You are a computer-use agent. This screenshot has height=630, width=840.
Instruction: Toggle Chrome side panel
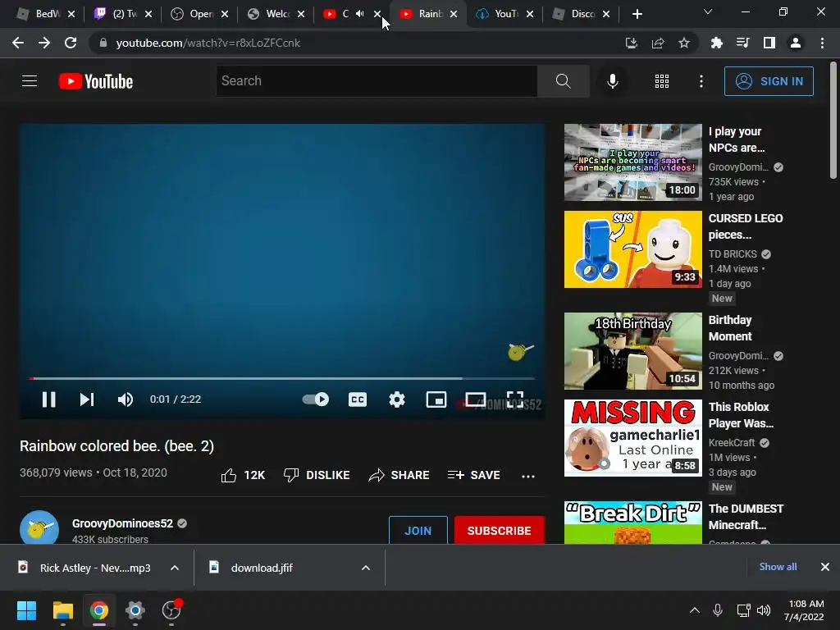pos(769,43)
